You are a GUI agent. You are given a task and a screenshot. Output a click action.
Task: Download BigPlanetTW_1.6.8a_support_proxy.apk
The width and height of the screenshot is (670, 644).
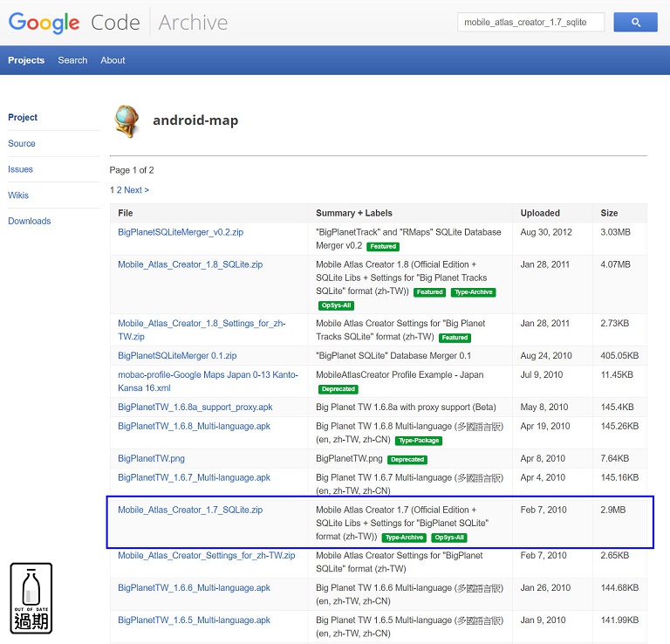click(x=195, y=407)
